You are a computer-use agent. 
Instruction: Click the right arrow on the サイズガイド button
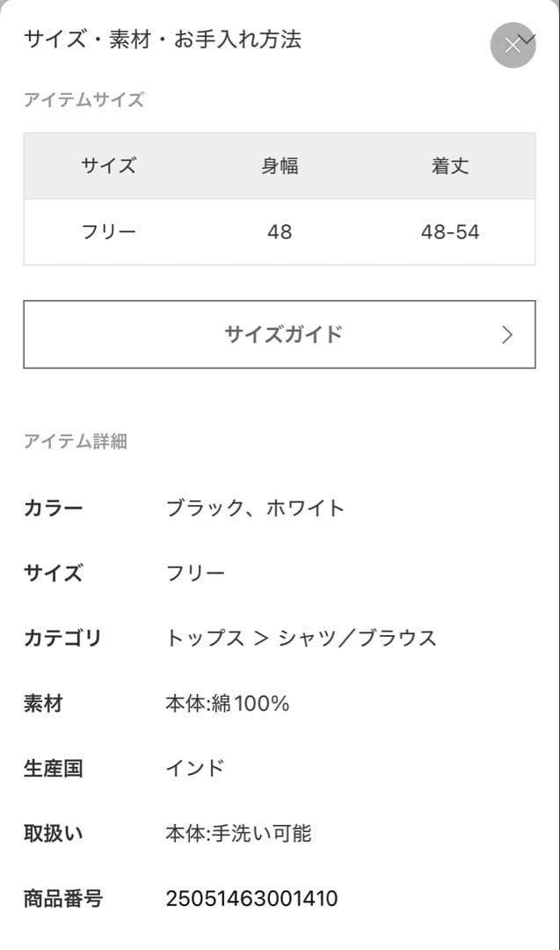click(507, 334)
